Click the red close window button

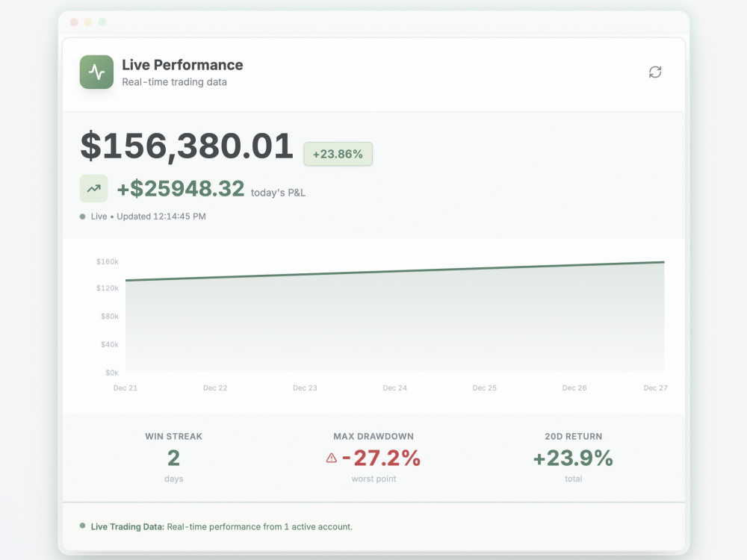coord(74,22)
